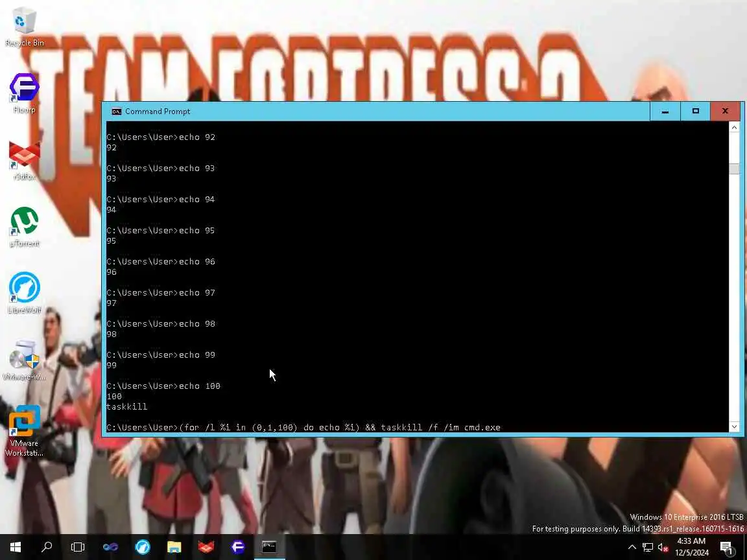Open the network status tray icon

(x=647, y=547)
